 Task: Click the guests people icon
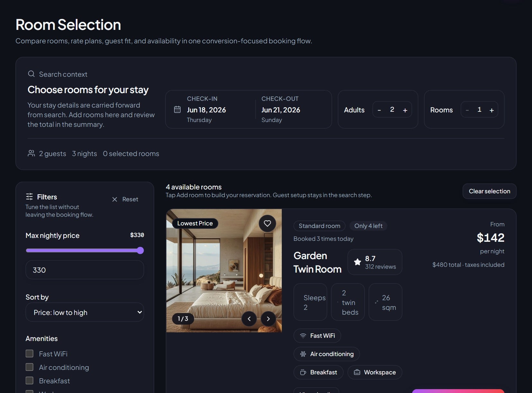(31, 153)
